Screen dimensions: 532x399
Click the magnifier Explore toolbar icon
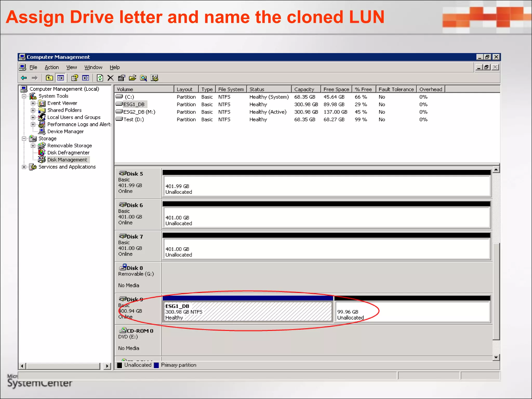point(143,78)
